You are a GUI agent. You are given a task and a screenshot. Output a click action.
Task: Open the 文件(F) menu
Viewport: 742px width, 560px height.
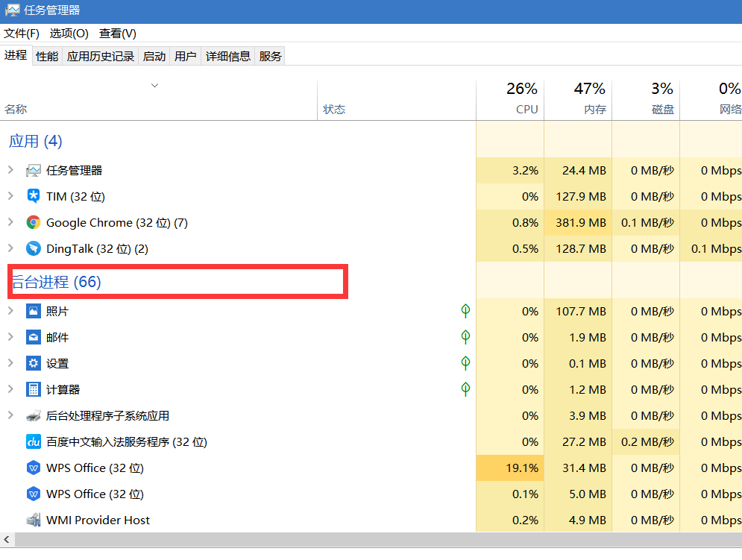(22, 34)
